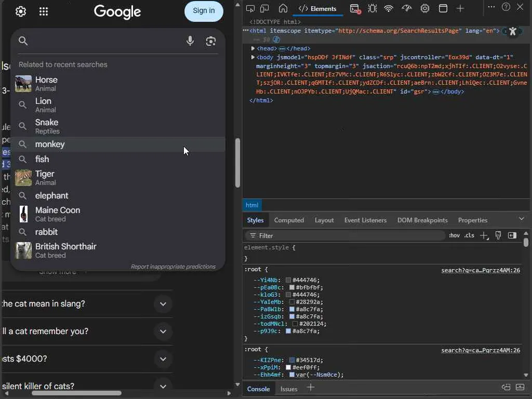Expand 'the cat mean in slang?' question
Viewport: 532px width, 399px height.
pyautogui.click(x=163, y=304)
